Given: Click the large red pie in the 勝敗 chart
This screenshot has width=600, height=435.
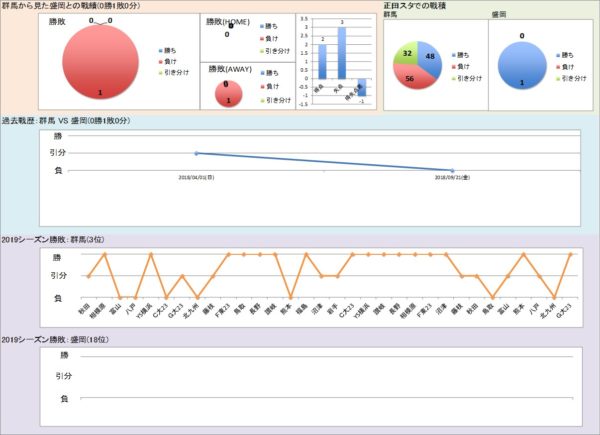Looking at the screenshot, I should [x=100, y=65].
